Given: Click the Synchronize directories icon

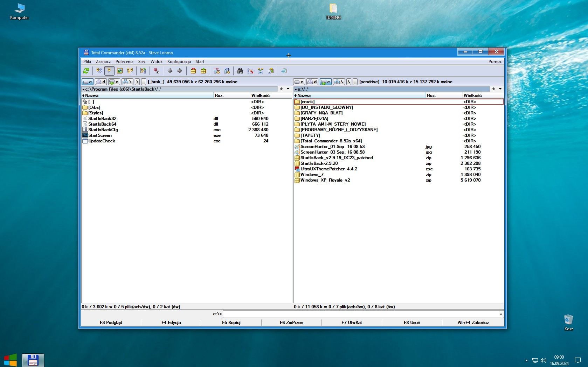Looking at the screenshot, I should [x=261, y=71].
